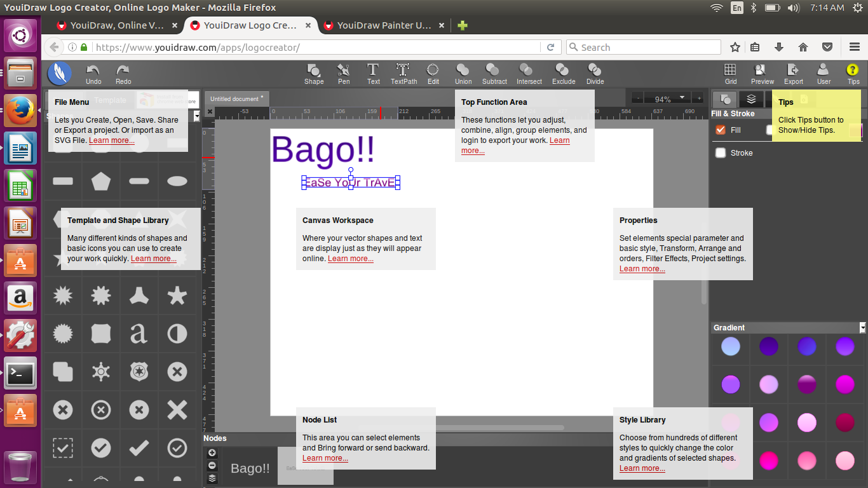Click Learn more in Properties tip
The height and width of the screenshot is (488, 868).
click(642, 269)
